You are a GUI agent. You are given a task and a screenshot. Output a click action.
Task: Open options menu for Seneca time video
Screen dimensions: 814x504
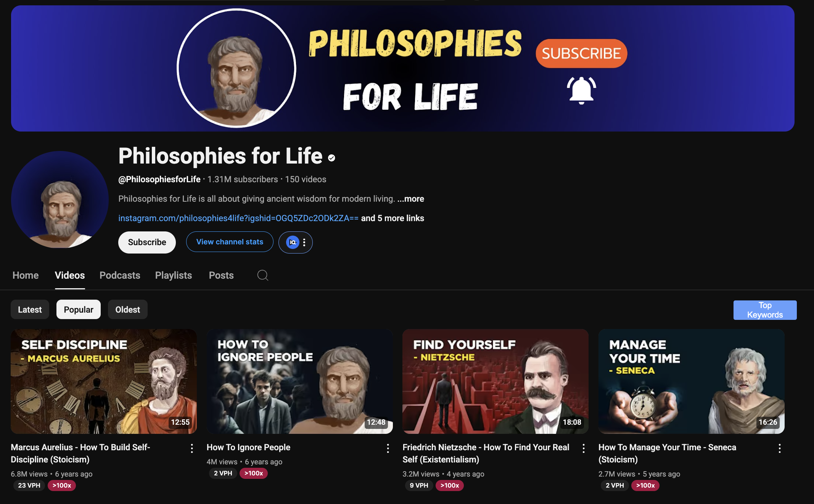pos(780,448)
